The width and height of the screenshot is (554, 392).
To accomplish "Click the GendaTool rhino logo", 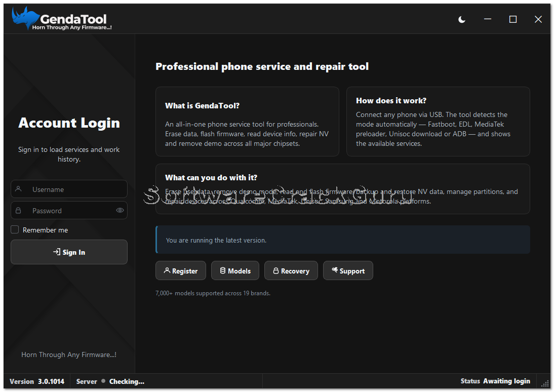I will tap(25, 18).
